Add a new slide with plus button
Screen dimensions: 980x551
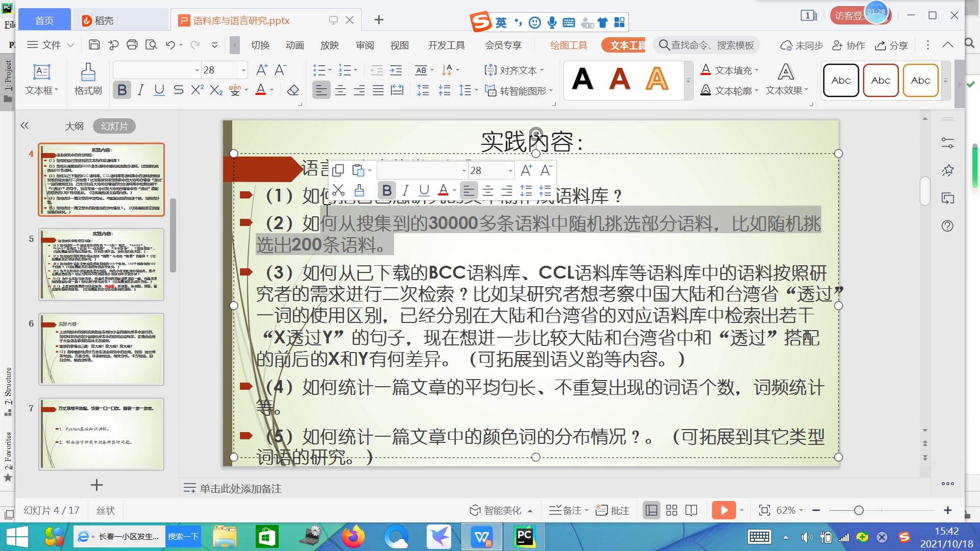pyautogui.click(x=96, y=485)
